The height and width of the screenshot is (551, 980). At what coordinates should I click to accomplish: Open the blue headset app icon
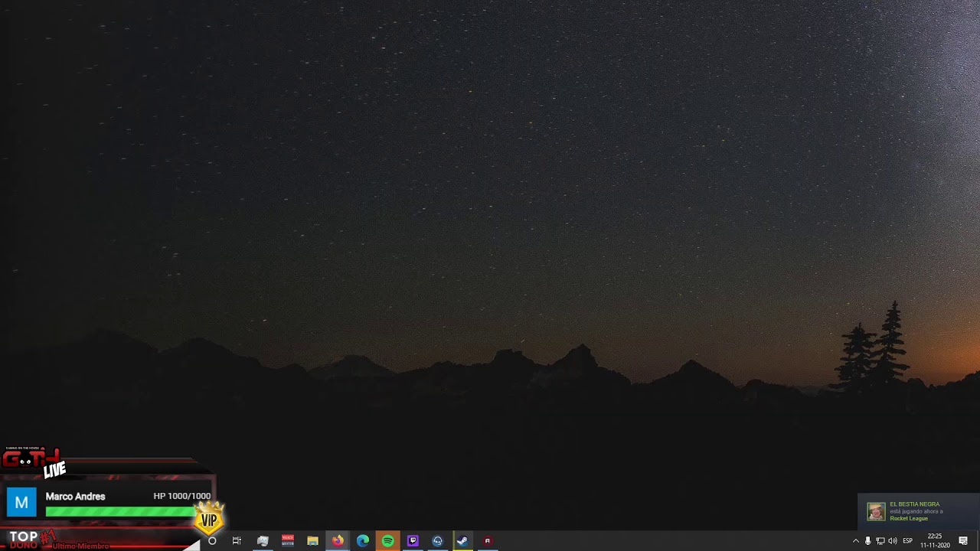tap(437, 541)
